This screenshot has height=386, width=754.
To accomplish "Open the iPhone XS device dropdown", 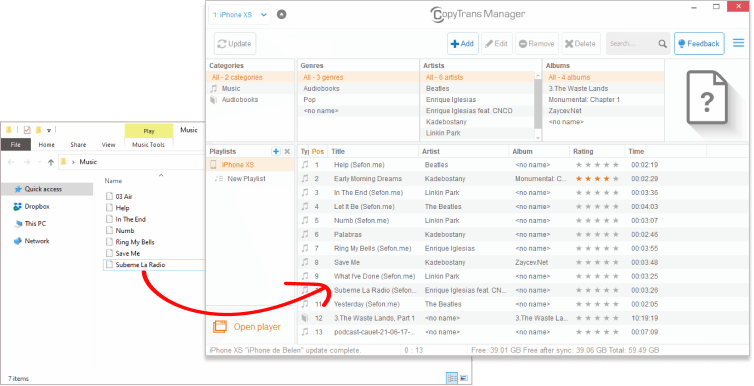I will [239, 15].
